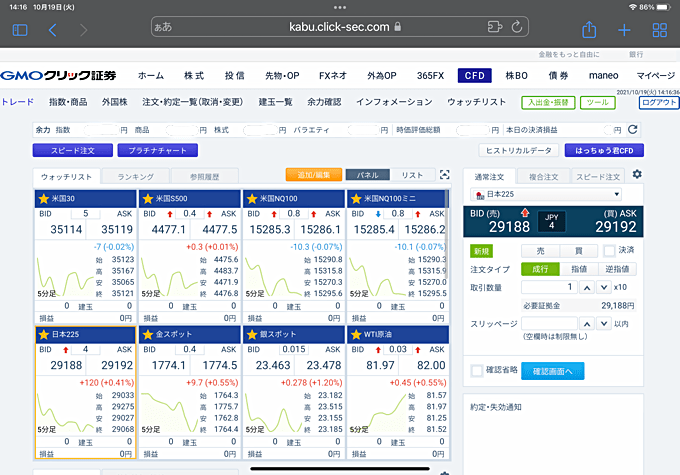Toggle favorite star on 米国NQ100ミニ card

click(356, 199)
